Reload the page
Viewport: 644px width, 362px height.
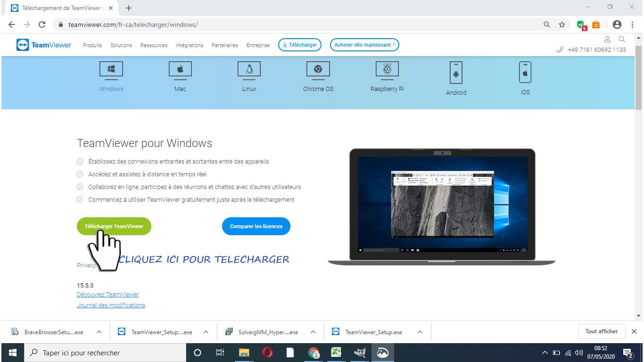[x=42, y=25]
